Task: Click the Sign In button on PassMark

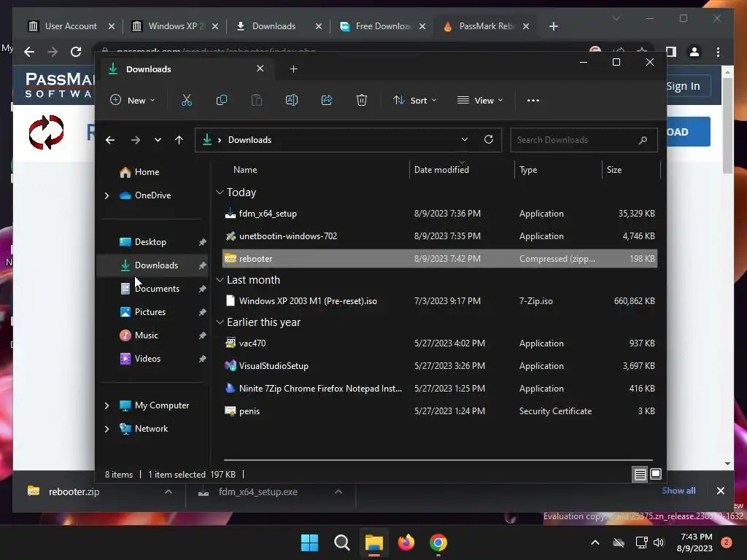Action: [x=686, y=86]
